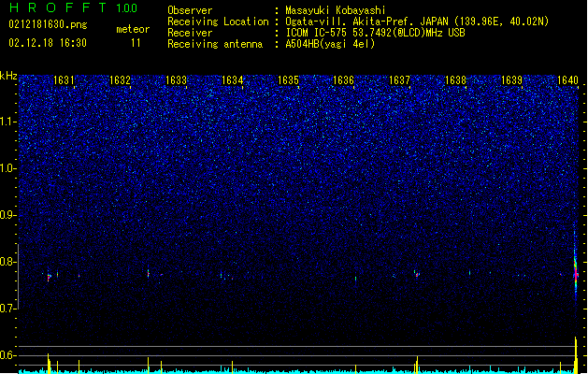Screen dimensions: 588x374
Task: Click the 1632 time marker
Action: point(120,80)
